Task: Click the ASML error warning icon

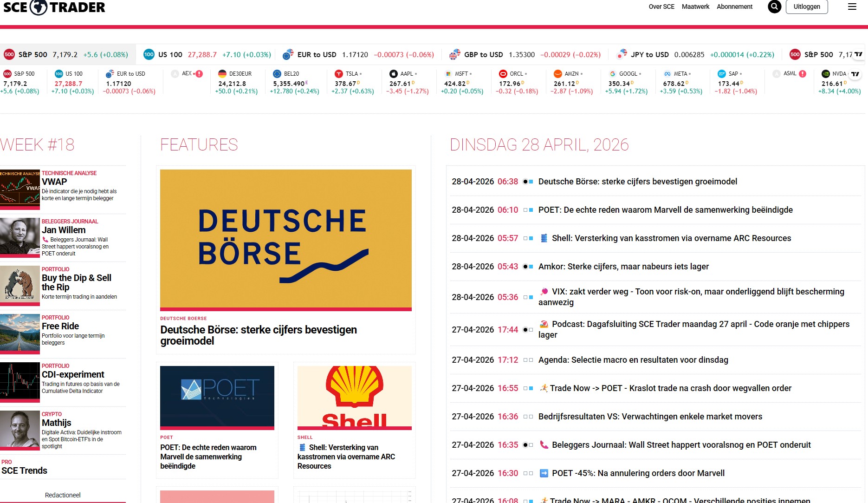Action: [x=803, y=73]
